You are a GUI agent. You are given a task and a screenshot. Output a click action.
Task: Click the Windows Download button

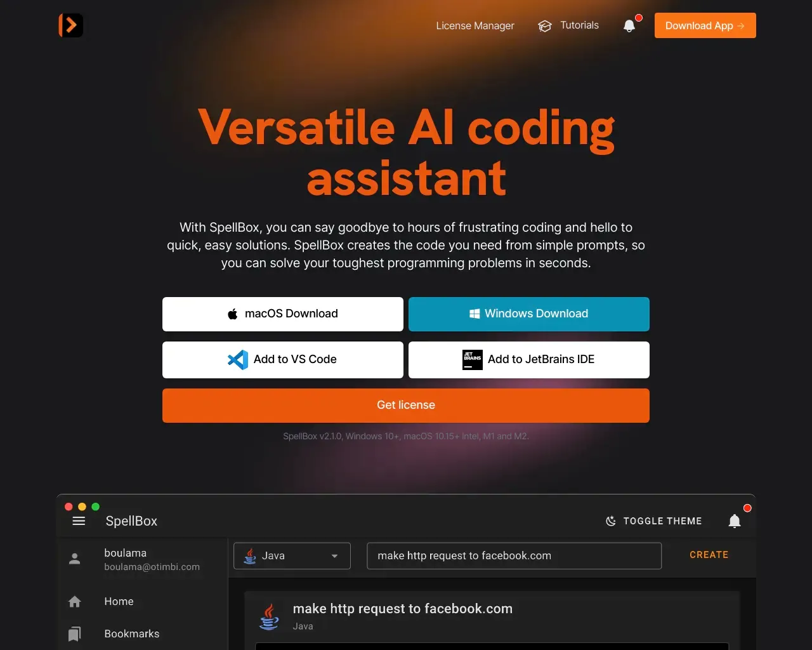click(529, 314)
